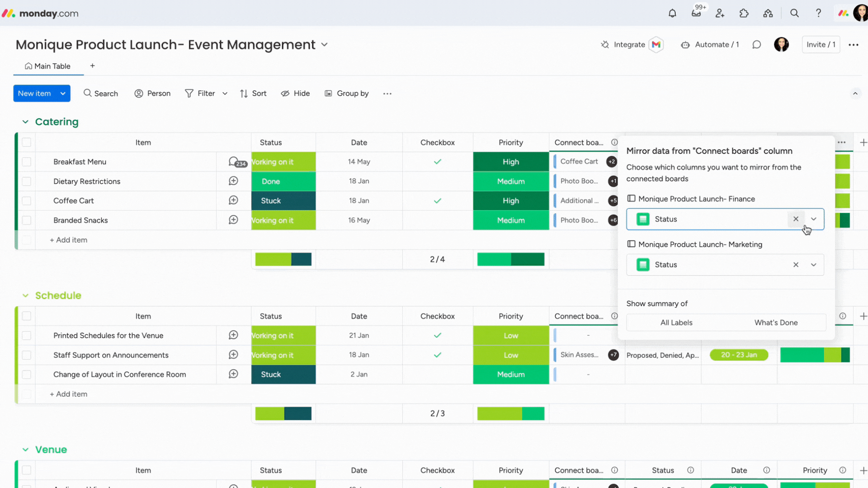Add update to Change of Layout item
The height and width of the screenshot is (488, 868).
pos(233,374)
